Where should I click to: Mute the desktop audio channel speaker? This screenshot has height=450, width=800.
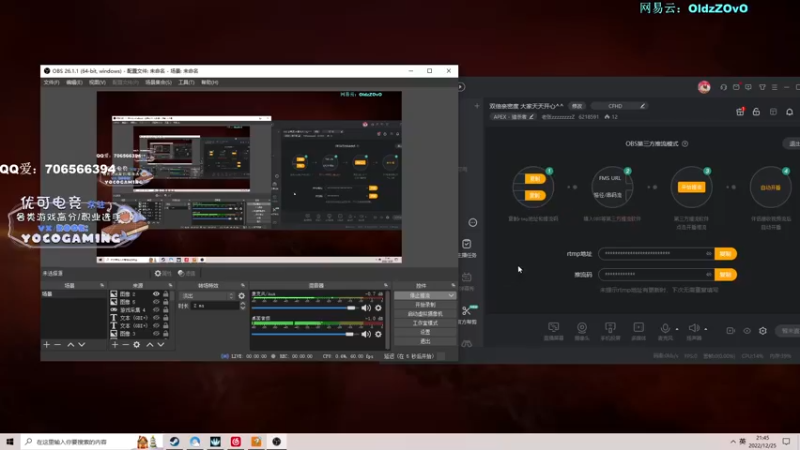coord(366,334)
